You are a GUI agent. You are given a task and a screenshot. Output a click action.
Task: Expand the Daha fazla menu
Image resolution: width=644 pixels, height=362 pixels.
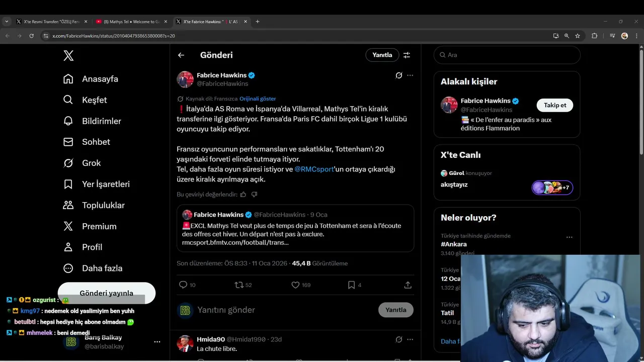(x=93, y=268)
